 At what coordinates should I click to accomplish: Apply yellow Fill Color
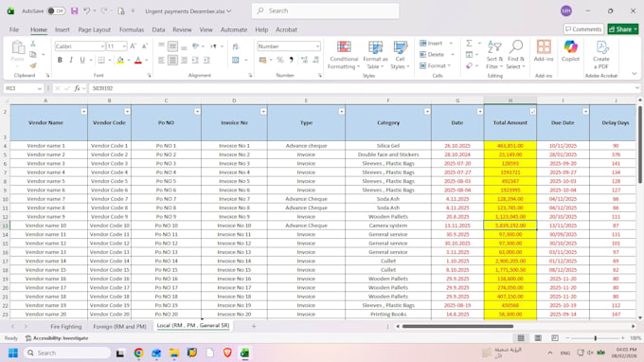pyautogui.click(x=120, y=60)
